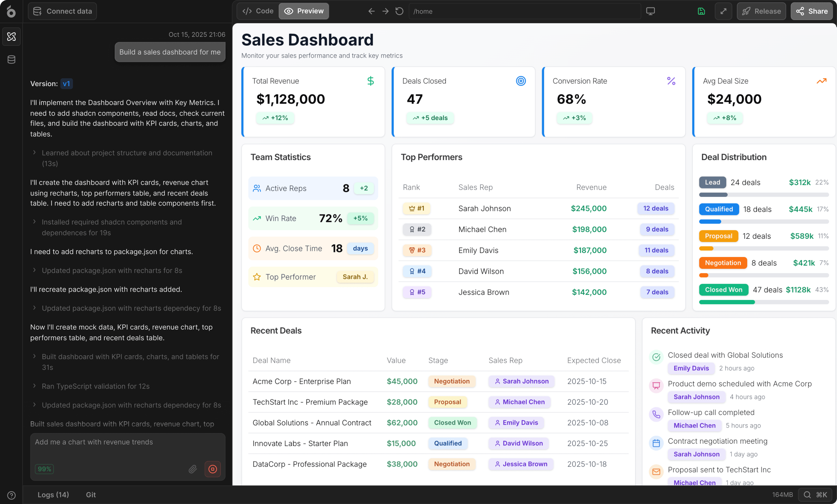Viewport: 837px width, 504px height.
Task: Click the Connect data button
Action: click(x=63, y=11)
